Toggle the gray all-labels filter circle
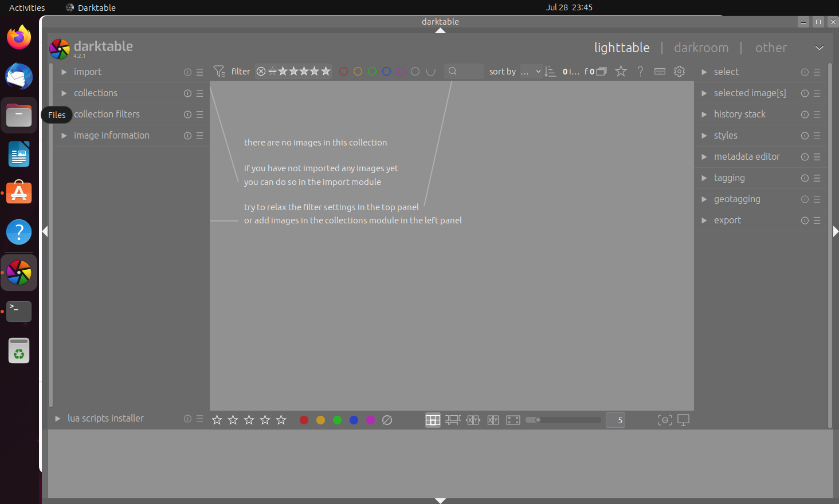 pyautogui.click(x=415, y=72)
